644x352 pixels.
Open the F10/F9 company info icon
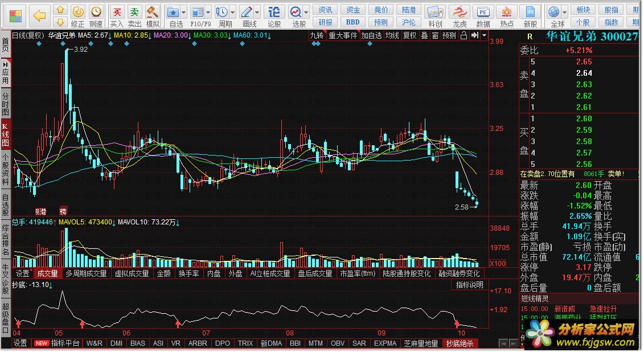198,12
